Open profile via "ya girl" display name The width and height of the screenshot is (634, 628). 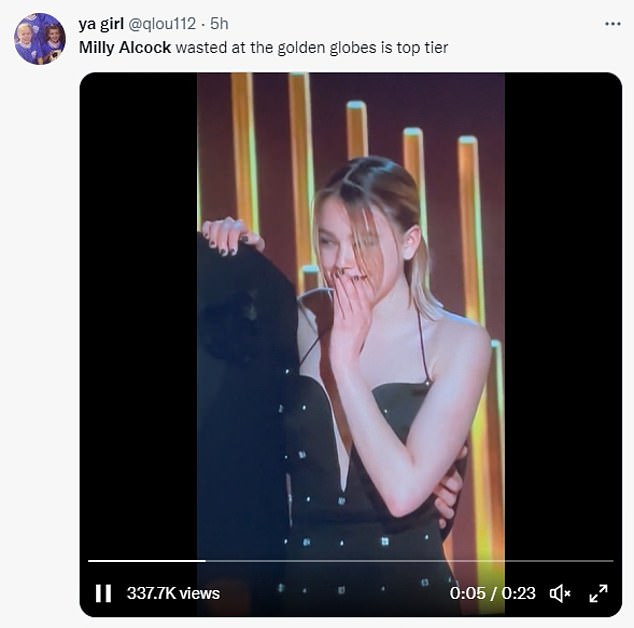point(101,24)
